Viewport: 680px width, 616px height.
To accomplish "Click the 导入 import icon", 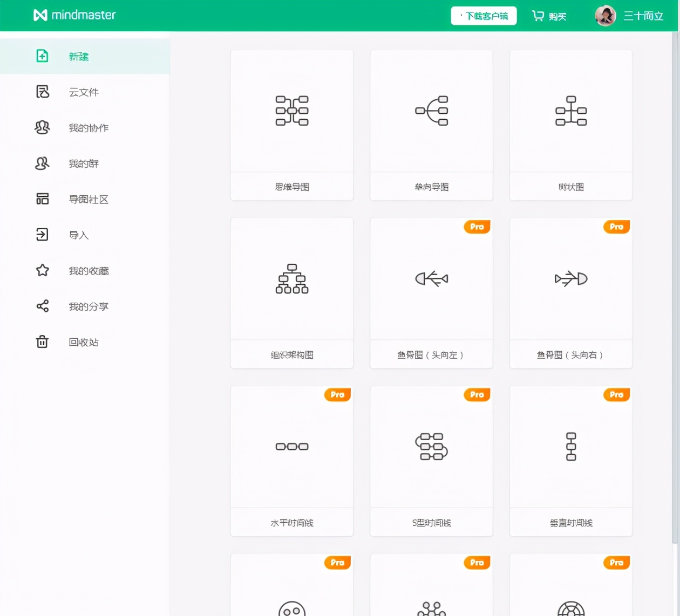I will pos(42,235).
